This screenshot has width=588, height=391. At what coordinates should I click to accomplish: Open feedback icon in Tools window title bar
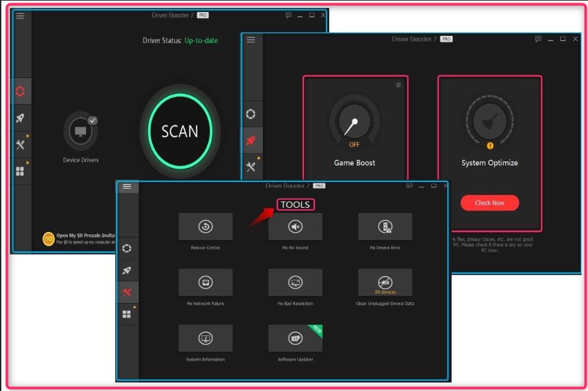[409, 186]
